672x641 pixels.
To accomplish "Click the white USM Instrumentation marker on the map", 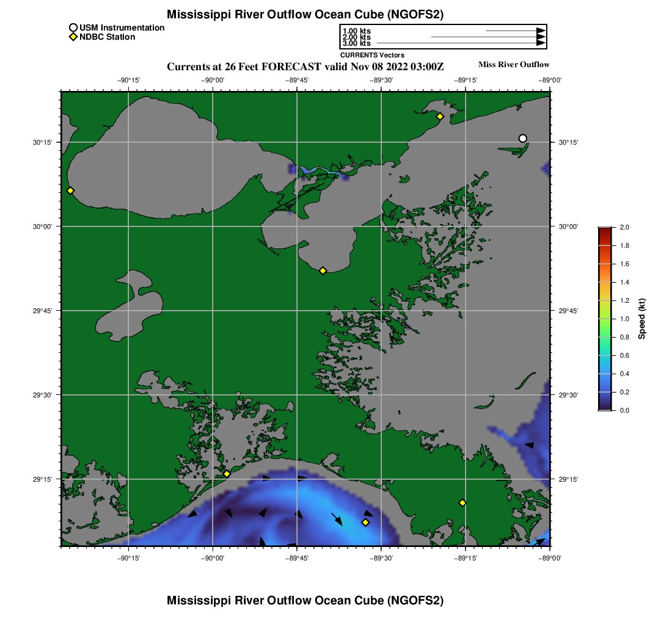I will click(522, 138).
